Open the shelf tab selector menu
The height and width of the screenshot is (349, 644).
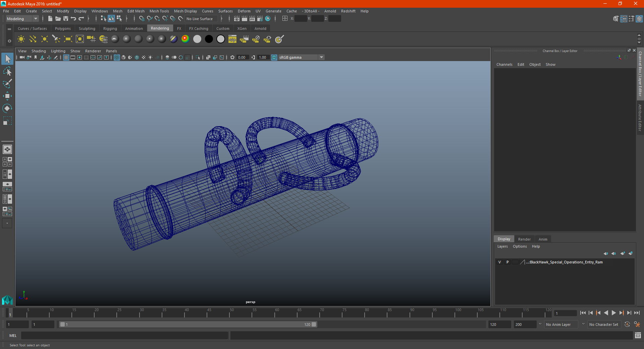point(9,29)
